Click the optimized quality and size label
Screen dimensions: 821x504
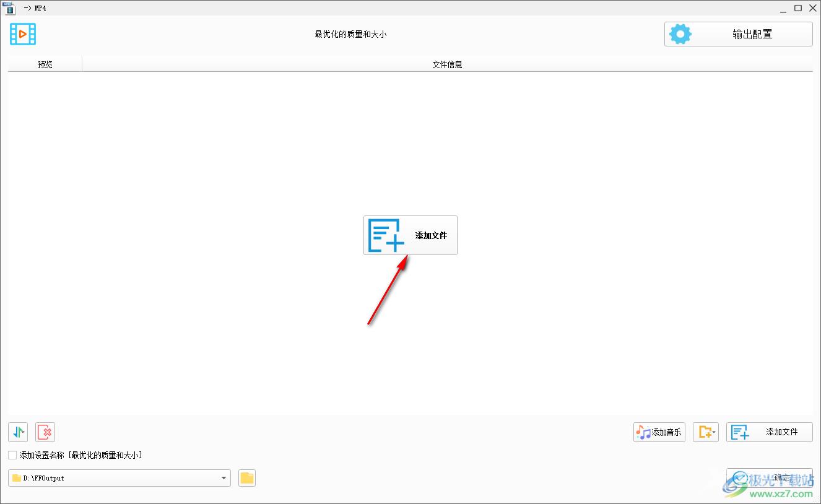click(350, 35)
